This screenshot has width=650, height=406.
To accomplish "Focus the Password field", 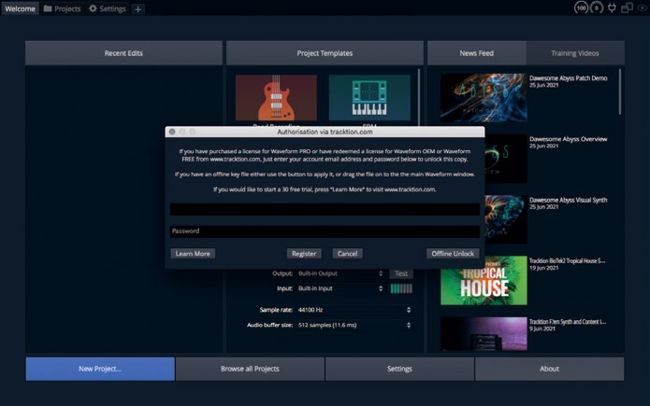I will 325,231.
